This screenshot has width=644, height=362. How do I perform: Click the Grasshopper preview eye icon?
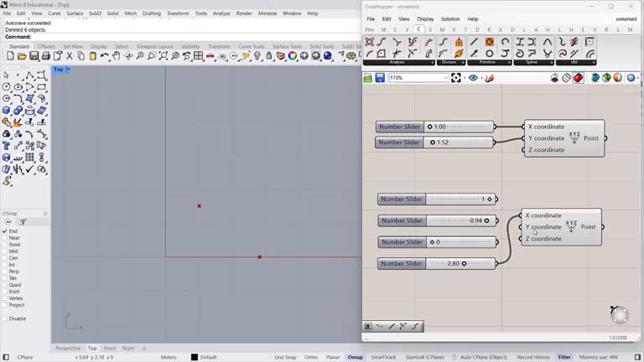474,78
